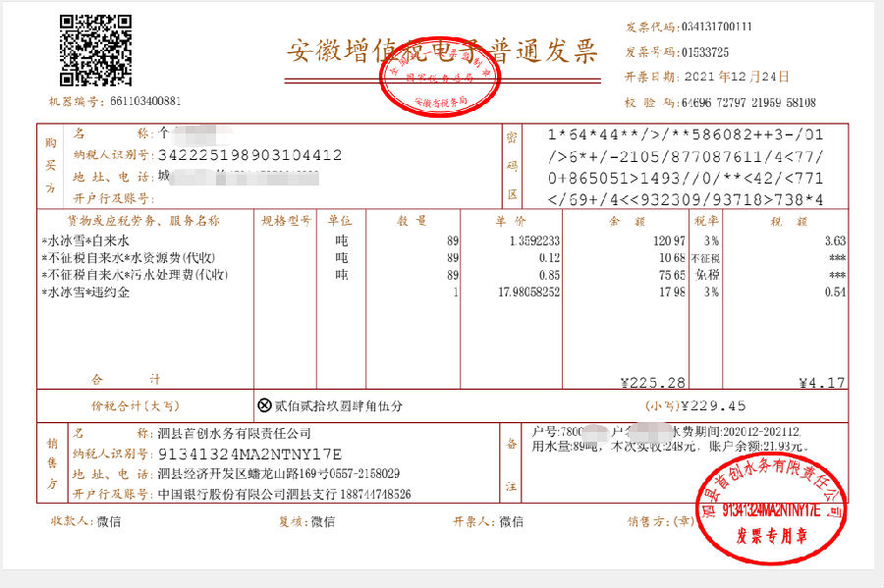Click bank account 188744748526 line

(x=284, y=495)
